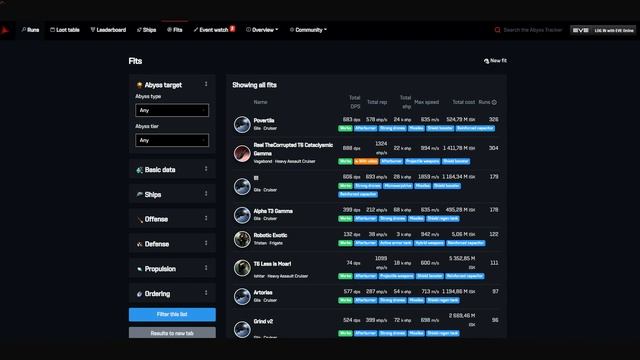Expand the Community dropdown menu
640x360 pixels.
[x=308, y=30]
